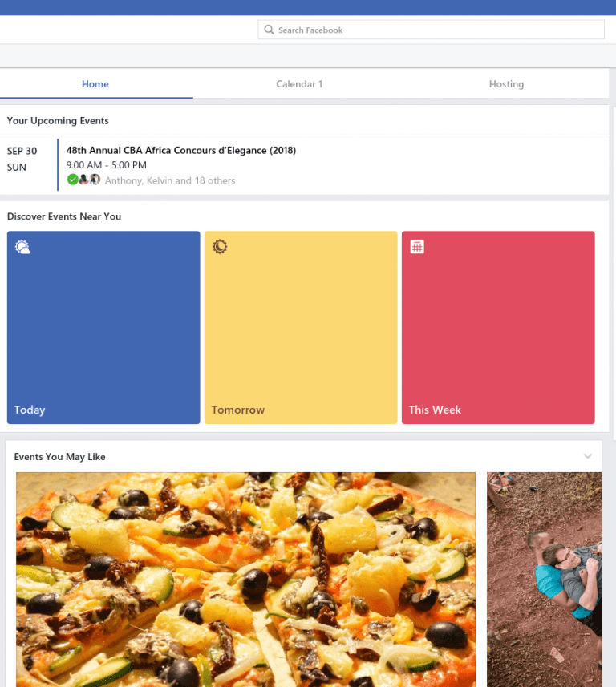
Task: Click the moon Tomorrow icon
Action: (x=220, y=247)
